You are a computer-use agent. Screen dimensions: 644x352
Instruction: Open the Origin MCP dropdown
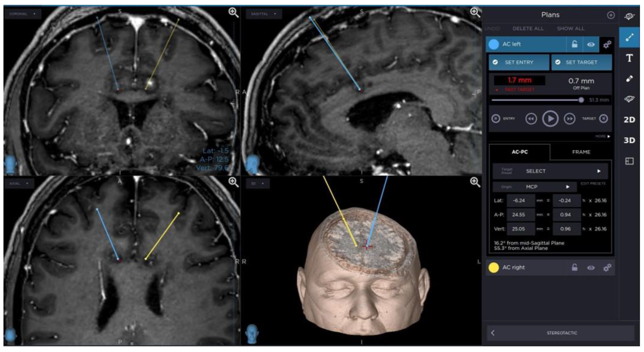(x=535, y=187)
